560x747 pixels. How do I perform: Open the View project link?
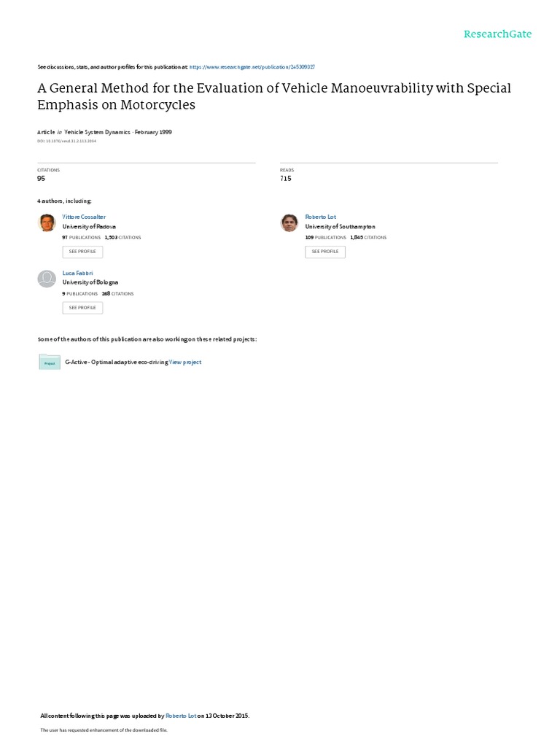pos(185,362)
